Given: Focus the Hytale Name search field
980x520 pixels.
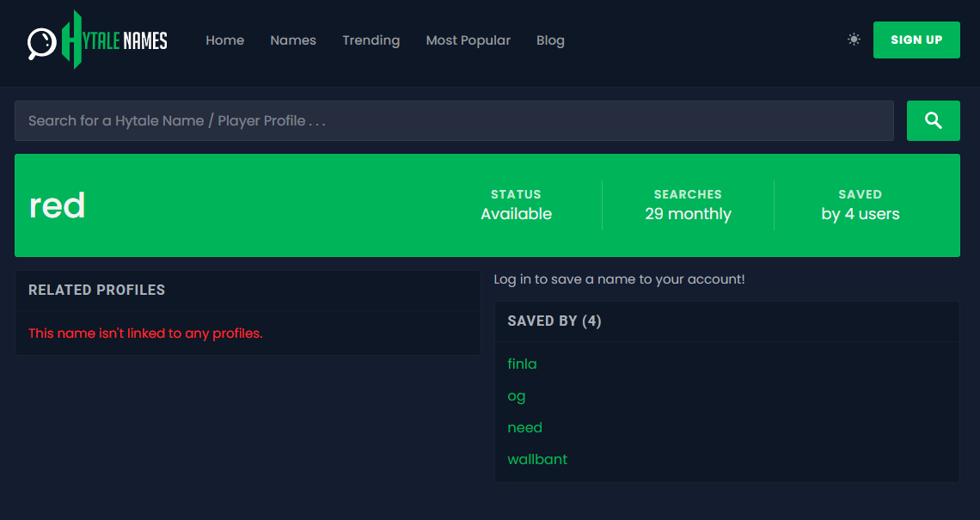Looking at the screenshot, I should pyautogui.click(x=455, y=120).
